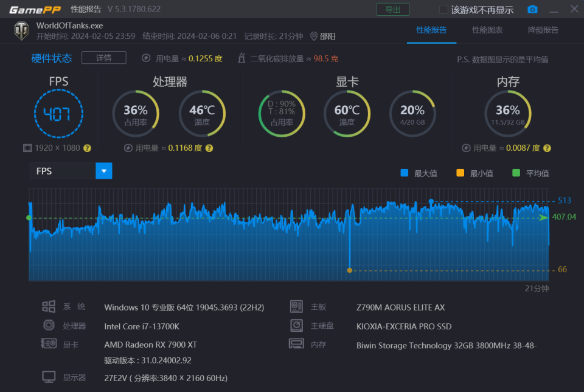Open the help icon next to 0.1168 度

tap(209, 148)
